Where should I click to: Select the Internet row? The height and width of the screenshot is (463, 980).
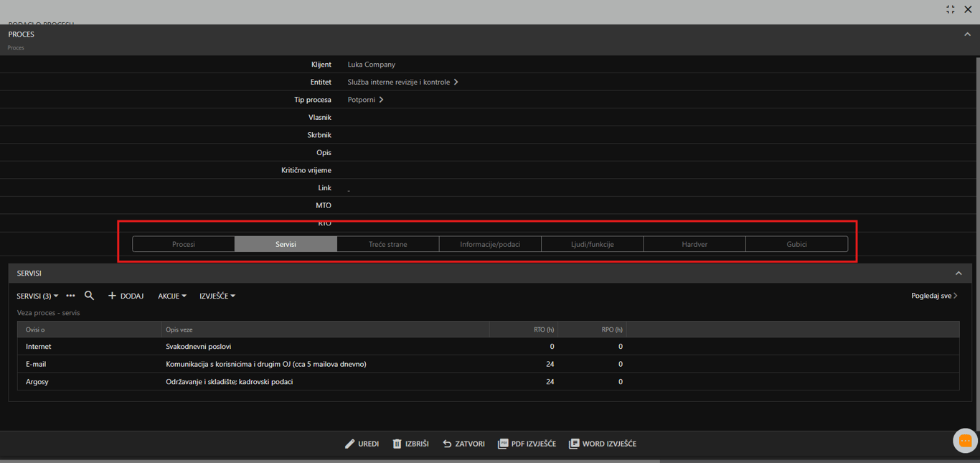click(x=489, y=346)
